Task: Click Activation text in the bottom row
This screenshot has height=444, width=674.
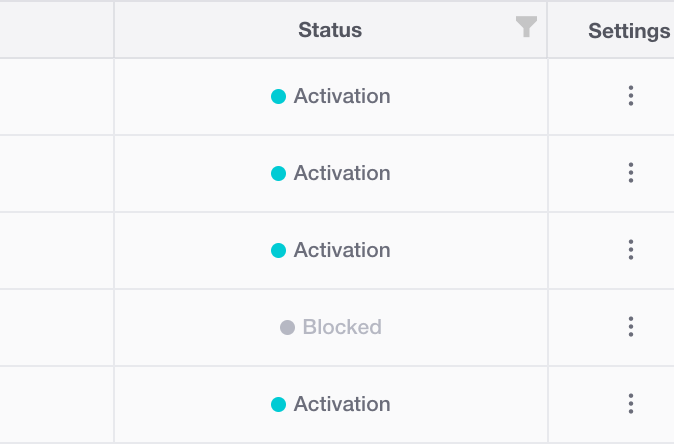Action: (x=342, y=404)
